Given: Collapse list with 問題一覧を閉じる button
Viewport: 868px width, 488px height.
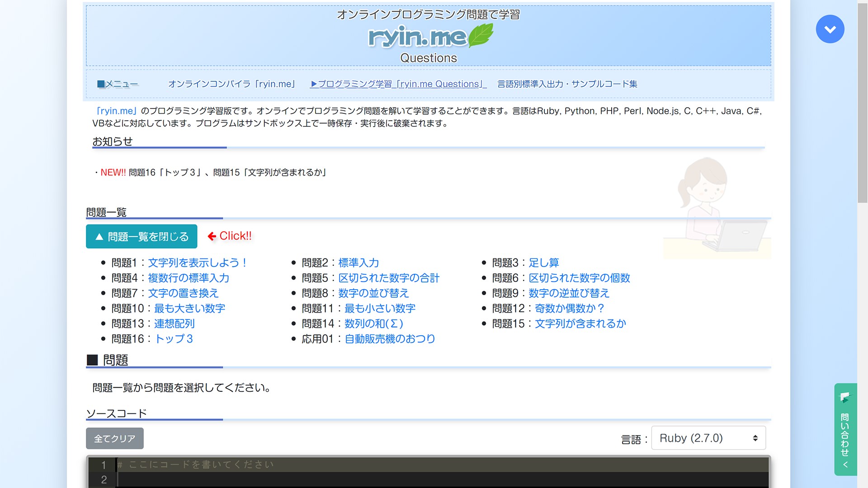Looking at the screenshot, I should 142,236.
